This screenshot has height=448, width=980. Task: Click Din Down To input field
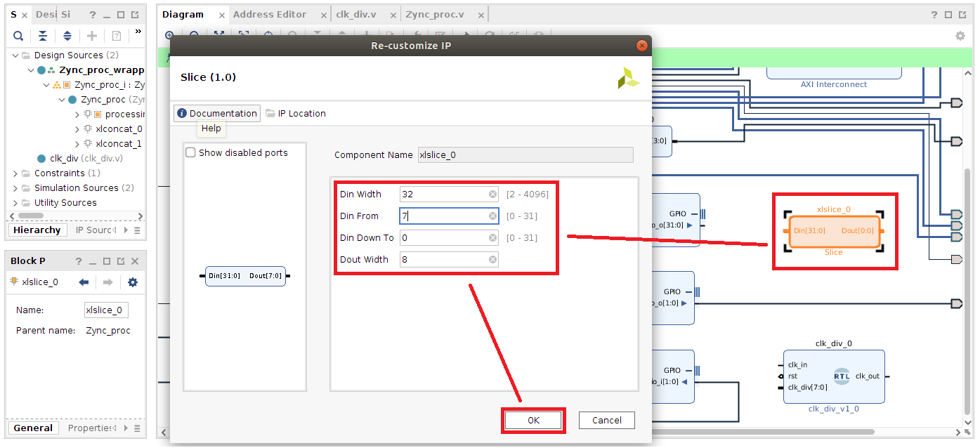(449, 238)
